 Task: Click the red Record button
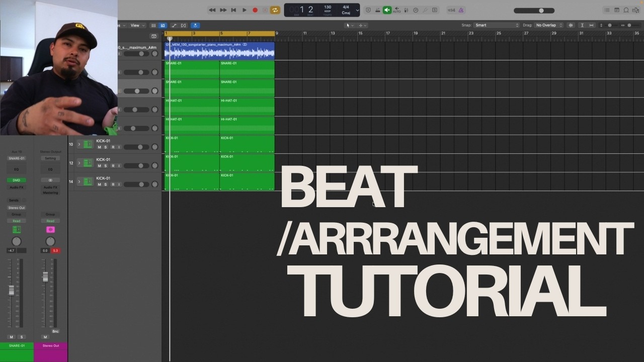coord(255,10)
